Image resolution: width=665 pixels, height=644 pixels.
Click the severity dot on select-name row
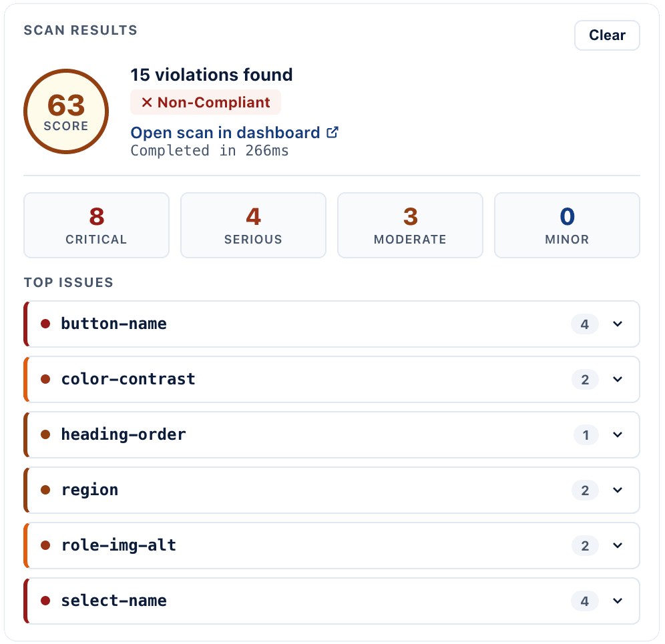point(45,601)
